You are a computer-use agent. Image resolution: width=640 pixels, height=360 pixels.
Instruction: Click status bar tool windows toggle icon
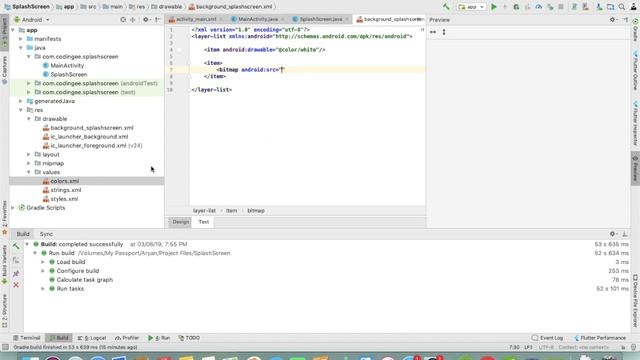click(x=5, y=347)
